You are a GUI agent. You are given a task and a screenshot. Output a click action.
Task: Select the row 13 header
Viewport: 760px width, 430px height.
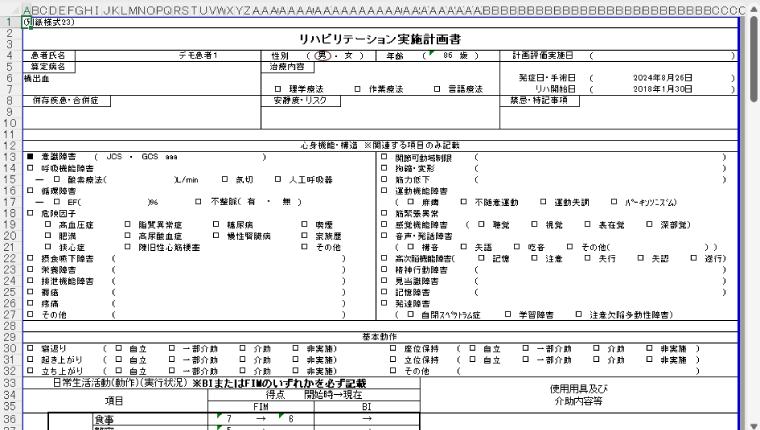[10, 157]
